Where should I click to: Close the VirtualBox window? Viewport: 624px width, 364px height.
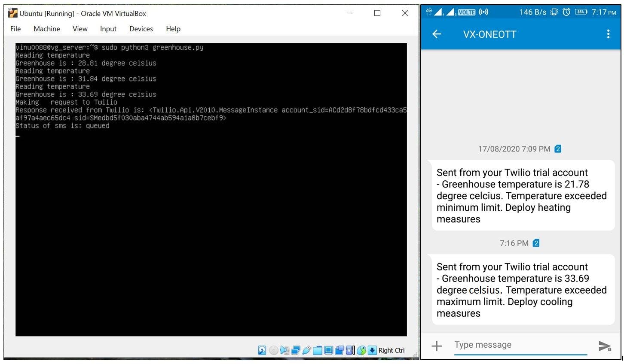tap(405, 13)
